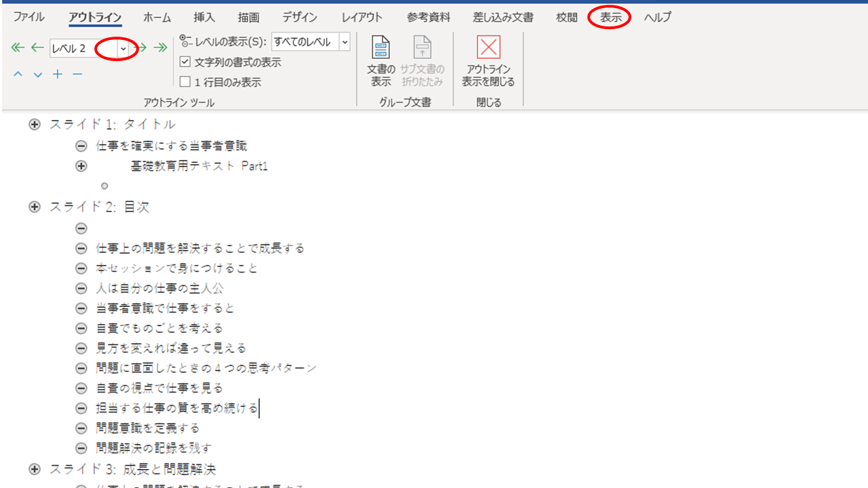
Task: Move item up with the up chevron
Action: point(18,75)
